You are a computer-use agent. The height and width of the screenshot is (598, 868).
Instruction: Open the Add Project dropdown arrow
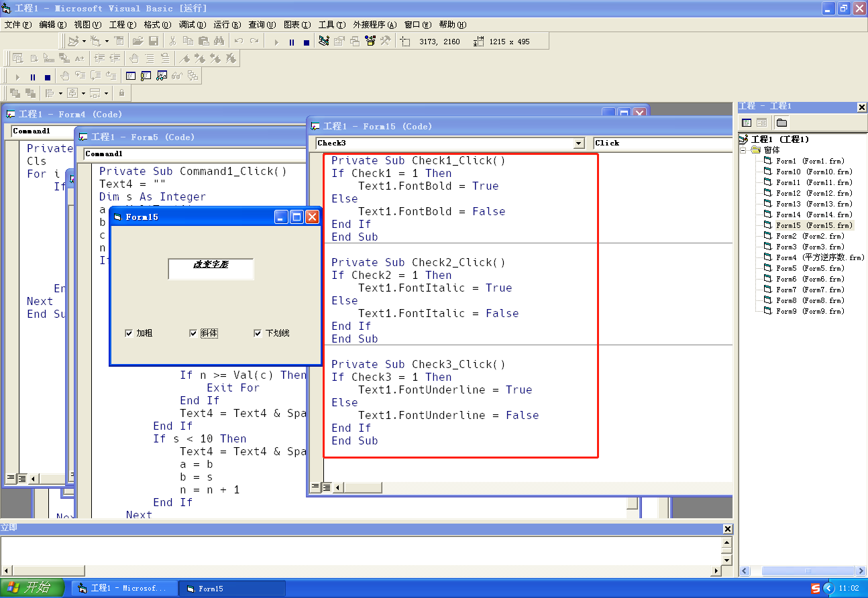point(84,41)
